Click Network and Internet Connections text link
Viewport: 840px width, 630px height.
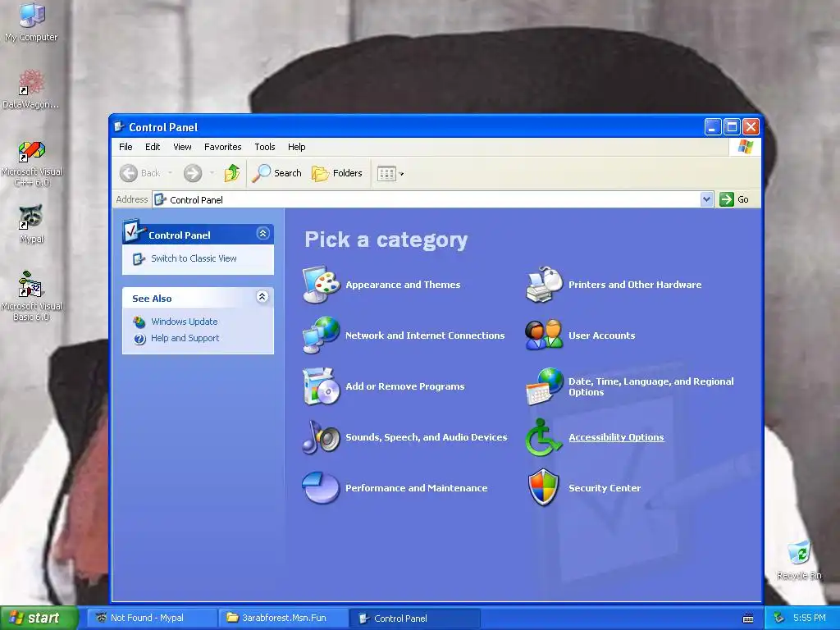point(425,336)
